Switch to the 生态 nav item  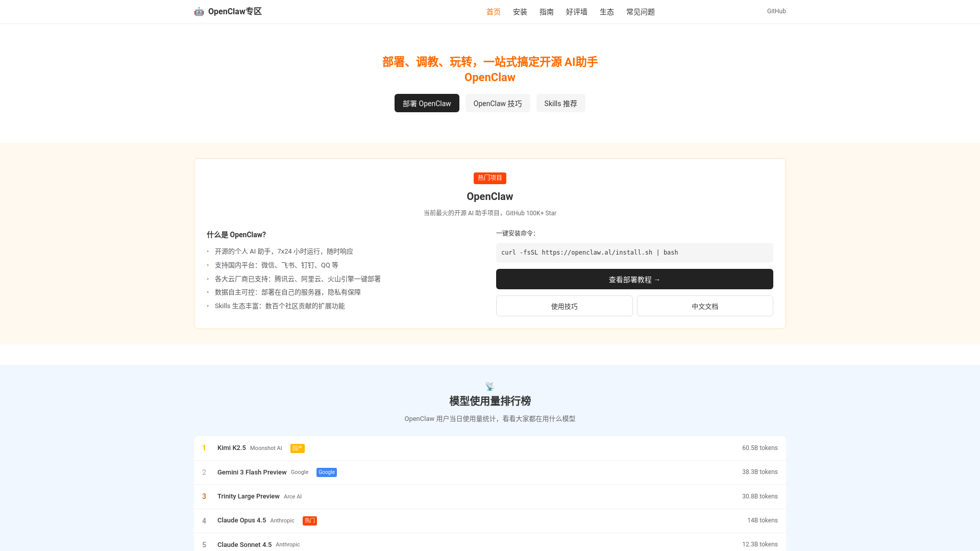[x=607, y=12]
